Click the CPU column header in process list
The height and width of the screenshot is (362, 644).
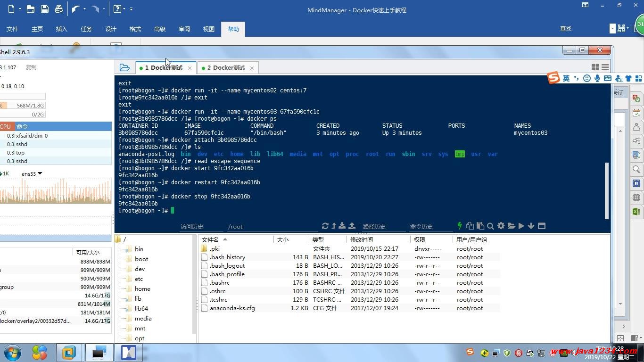(6, 126)
